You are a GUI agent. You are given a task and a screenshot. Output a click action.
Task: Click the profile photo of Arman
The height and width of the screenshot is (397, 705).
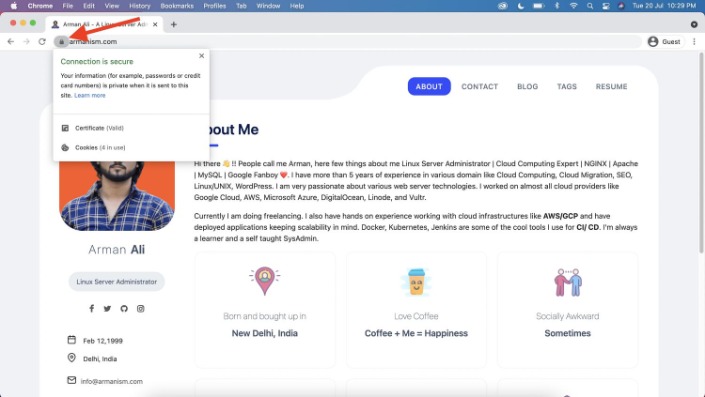pyautogui.click(x=117, y=196)
